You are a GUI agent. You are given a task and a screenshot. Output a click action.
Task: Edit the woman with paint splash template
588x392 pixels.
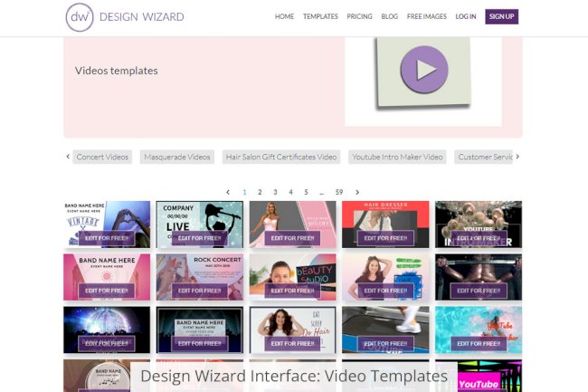click(385, 291)
